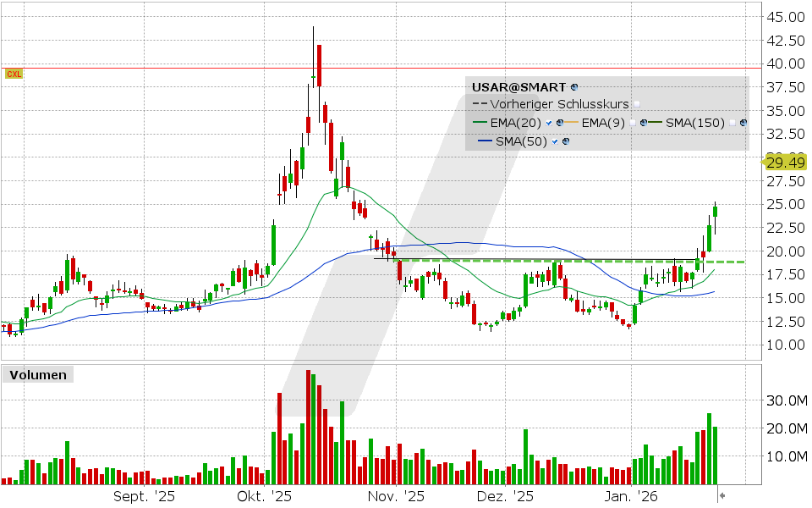The width and height of the screenshot is (812, 508).
Task: Uncheck the EMA(20) checkbox
Action: 549,123
